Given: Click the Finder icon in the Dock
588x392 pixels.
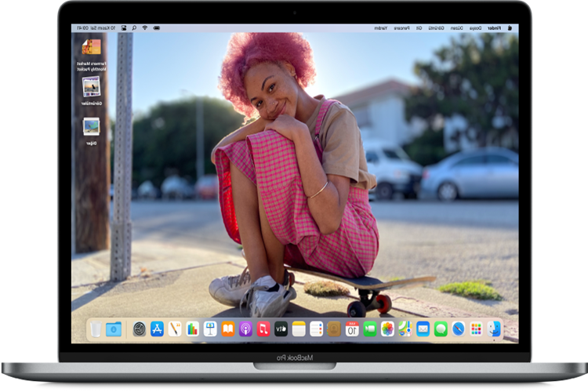Looking at the screenshot, I should click(x=494, y=329).
